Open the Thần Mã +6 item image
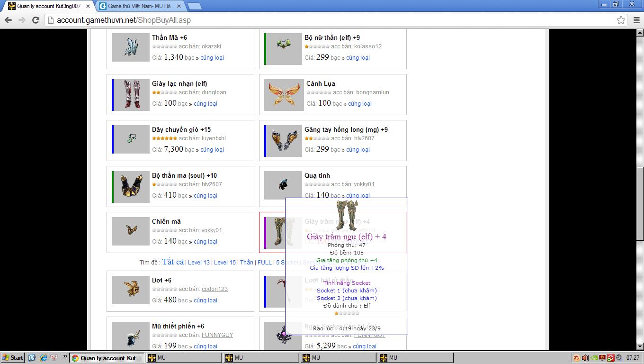The height and width of the screenshot is (364, 644). click(x=131, y=47)
